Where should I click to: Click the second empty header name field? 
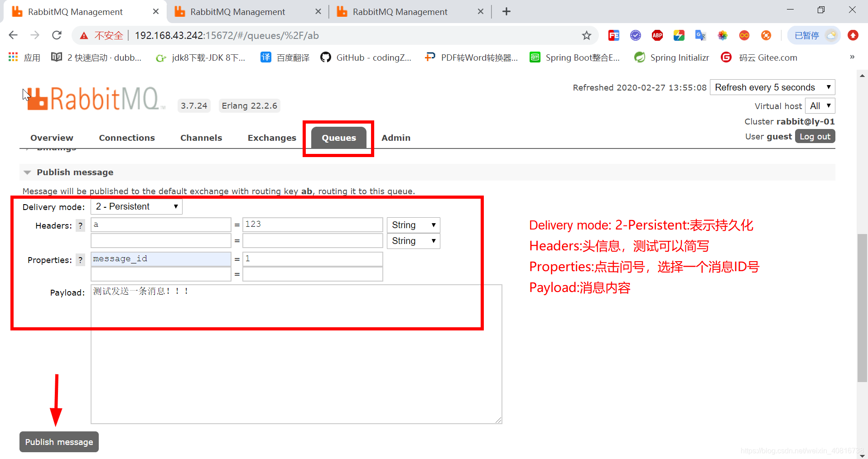[x=161, y=240]
